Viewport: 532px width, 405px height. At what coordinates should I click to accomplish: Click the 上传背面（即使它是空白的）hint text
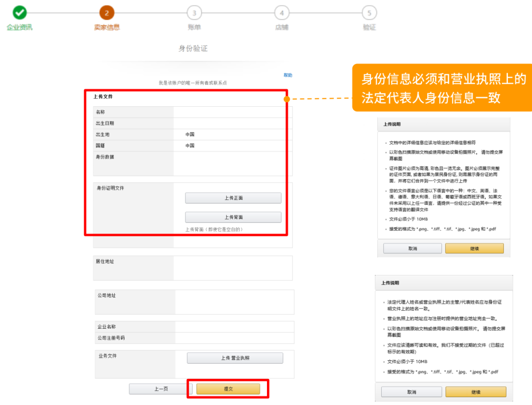(214, 229)
